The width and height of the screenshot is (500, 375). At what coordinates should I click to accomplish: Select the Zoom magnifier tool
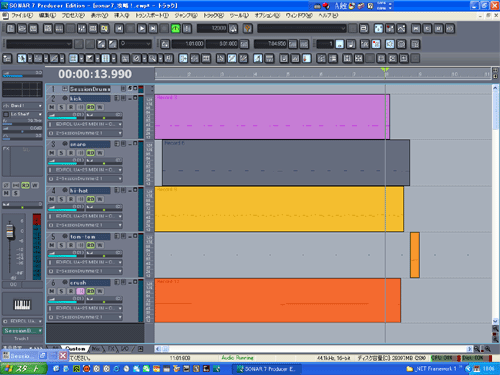(x=152, y=59)
